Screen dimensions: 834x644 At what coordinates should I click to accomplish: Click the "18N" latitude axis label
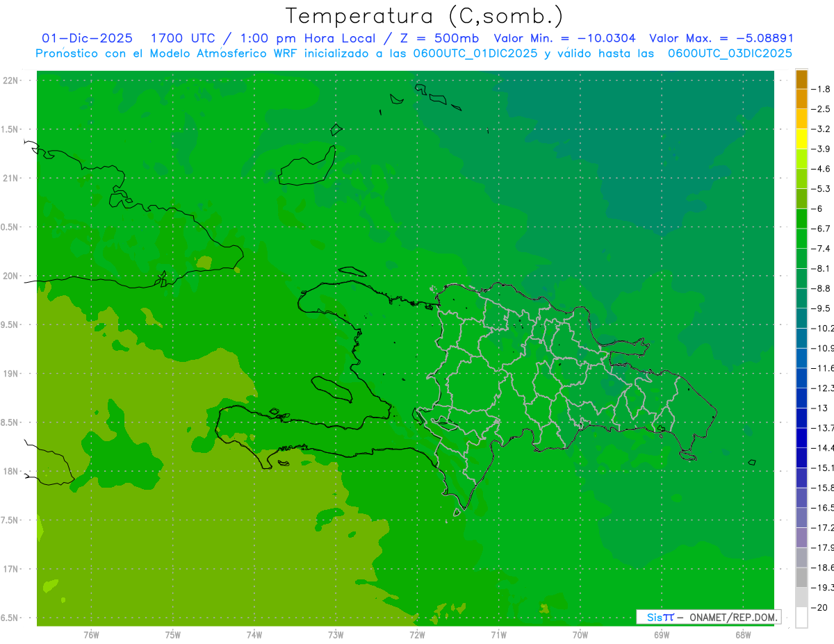(x=12, y=472)
